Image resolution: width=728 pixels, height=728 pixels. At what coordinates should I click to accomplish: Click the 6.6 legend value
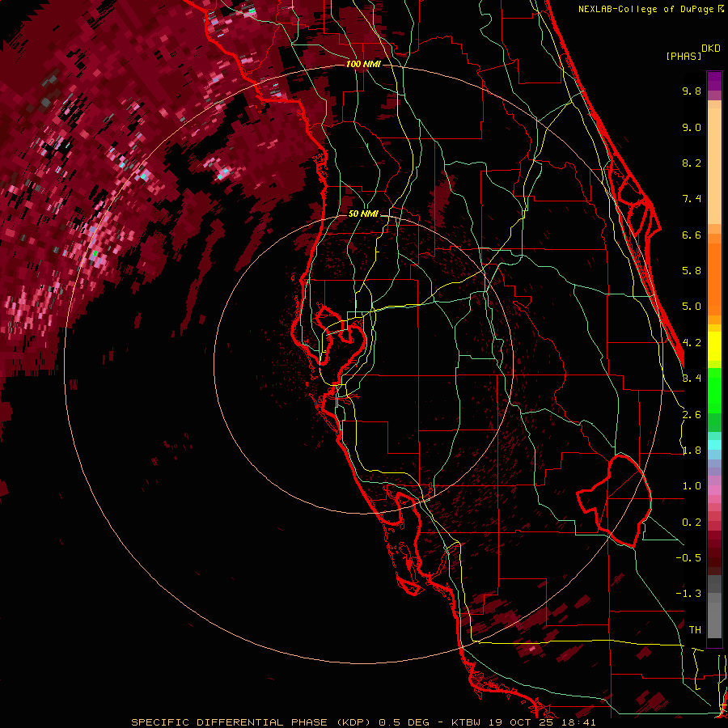click(692, 235)
